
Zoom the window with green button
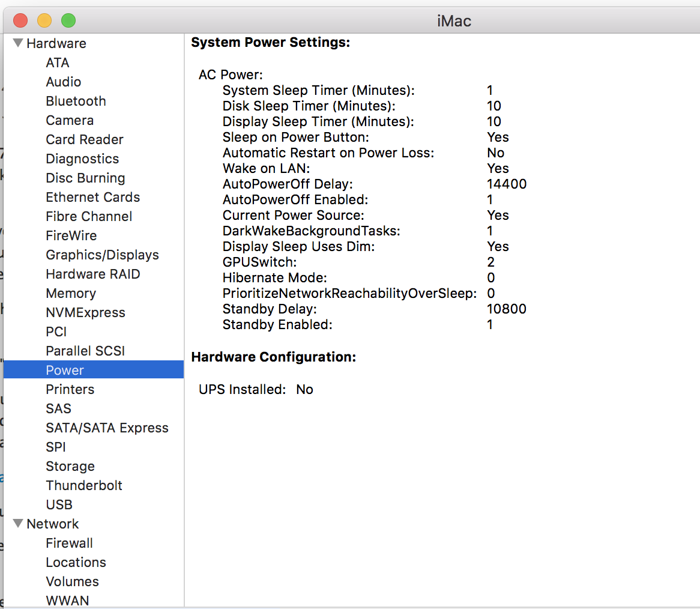68,20
